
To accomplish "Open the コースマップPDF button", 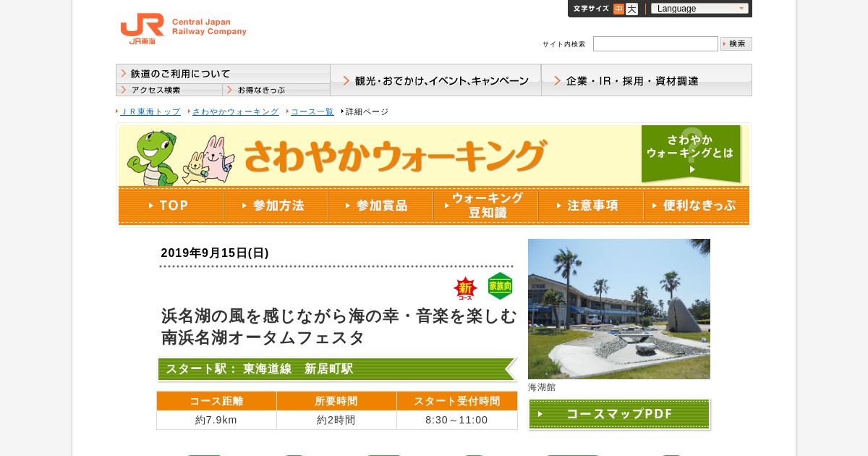I will tap(619, 414).
